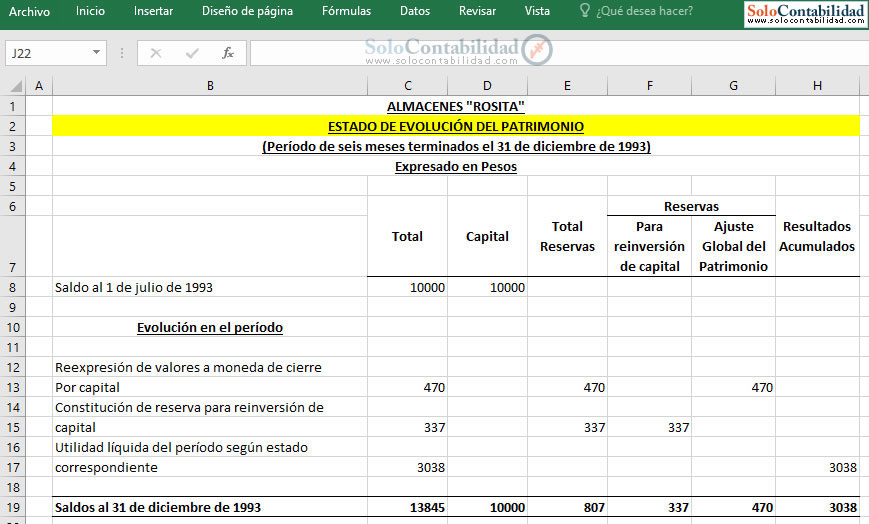Open the Archivo menu
The width and height of the screenshot is (869, 524).
click(29, 11)
